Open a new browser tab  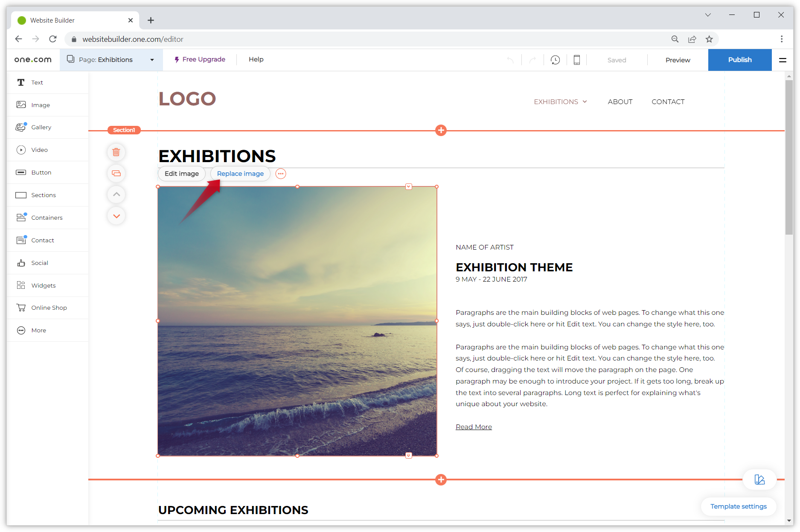(151, 20)
